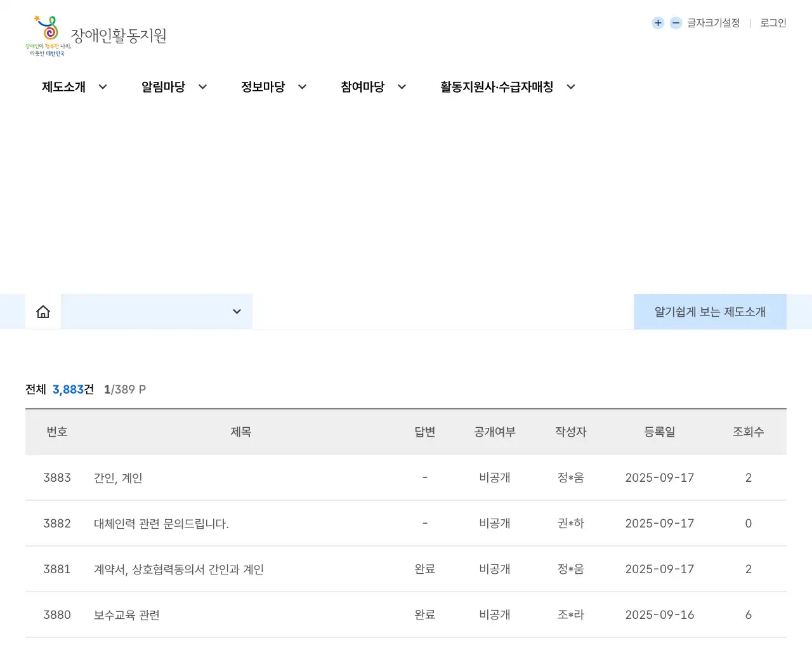Image resolution: width=812 pixels, height=650 pixels.
Task: Open the 보수교육 관련 post
Action: pyautogui.click(x=126, y=614)
